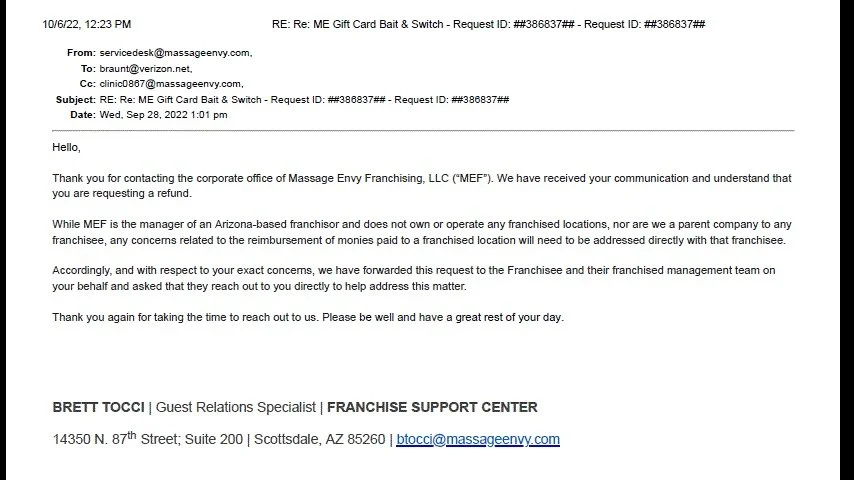Click the print timestamp 10/6/22, 12:23 PM
The width and height of the screenshot is (854, 480).
[x=87, y=24]
